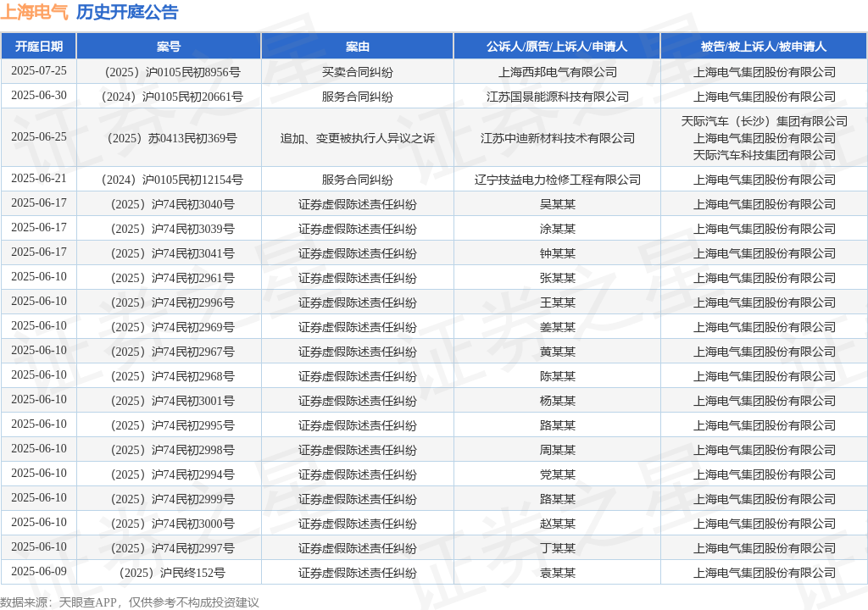Image resolution: width=868 pixels, height=610 pixels.
Task: Click plaintiff 党某某
Action: tap(558, 474)
